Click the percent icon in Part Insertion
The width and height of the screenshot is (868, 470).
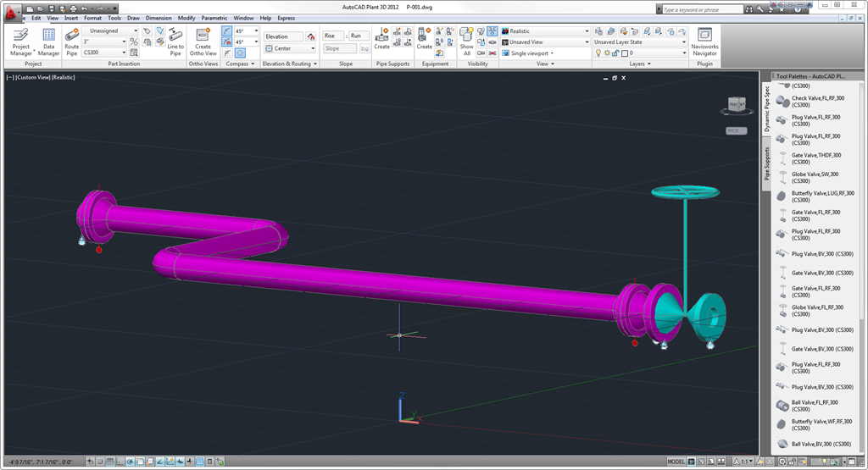pyautogui.click(x=134, y=41)
